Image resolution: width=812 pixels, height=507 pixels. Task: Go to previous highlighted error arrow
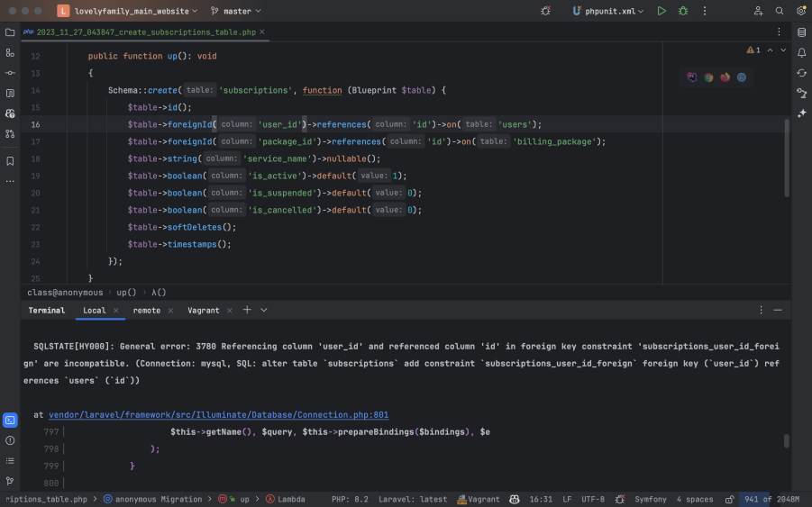point(770,50)
